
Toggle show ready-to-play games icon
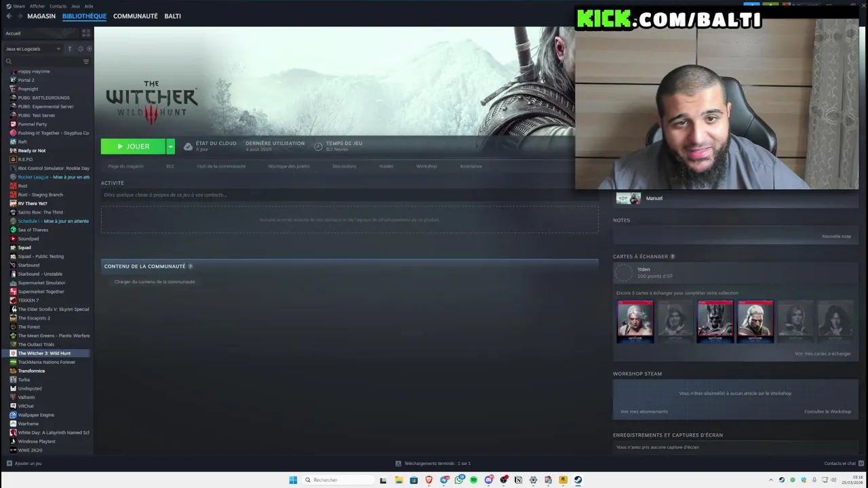click(89, 49)
